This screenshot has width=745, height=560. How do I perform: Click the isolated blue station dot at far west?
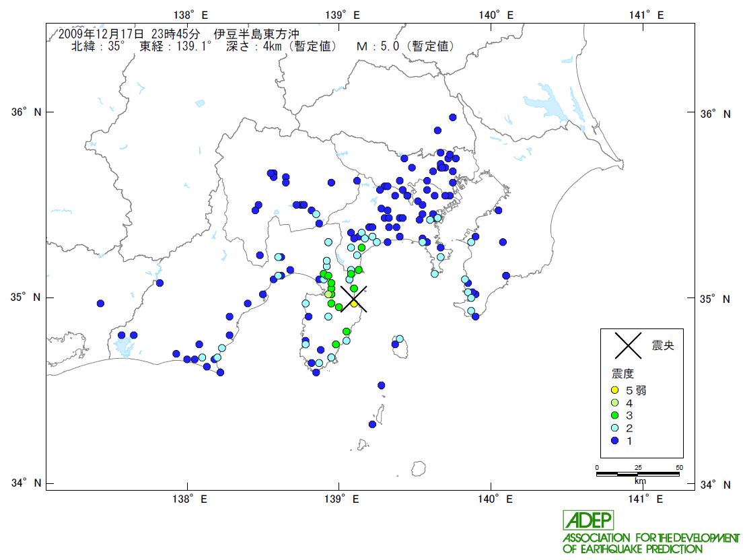pos(100,304)
